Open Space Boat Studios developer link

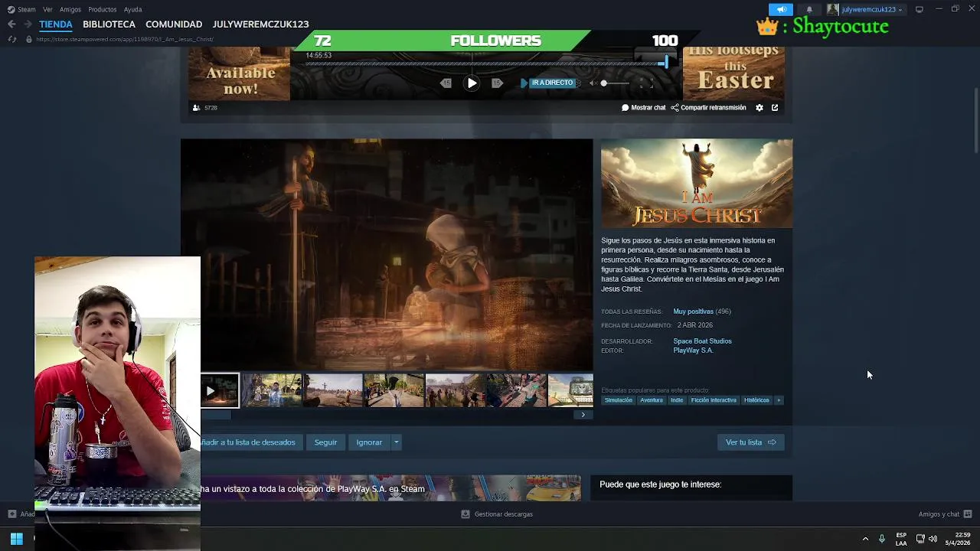click(702, 341)
